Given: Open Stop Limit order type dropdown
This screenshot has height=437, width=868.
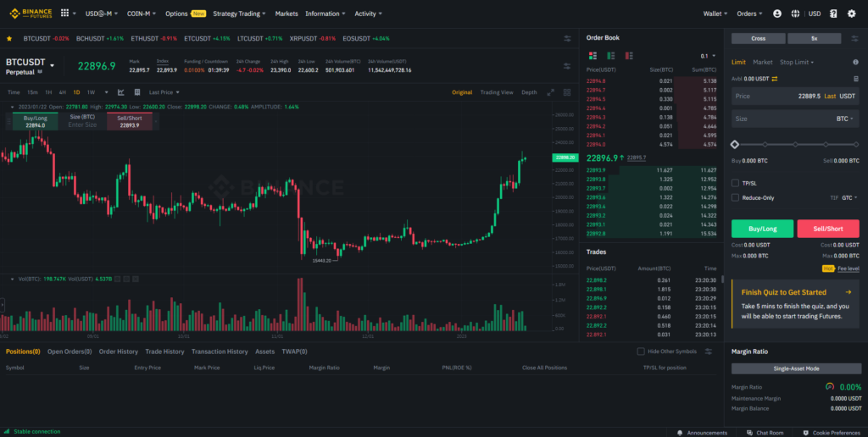Looking at the screenshot, I should tap(797, 62).
